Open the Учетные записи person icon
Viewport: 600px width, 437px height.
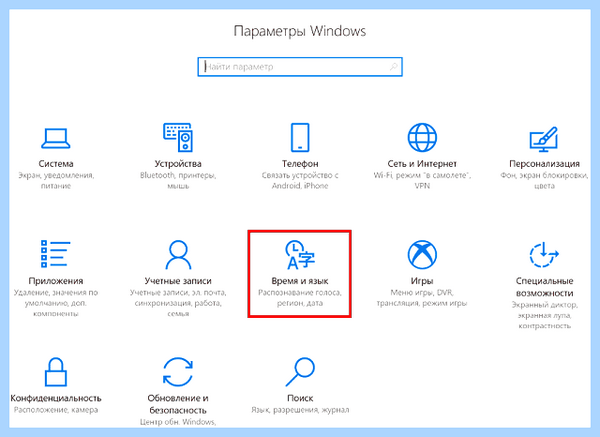pos(178,255)
